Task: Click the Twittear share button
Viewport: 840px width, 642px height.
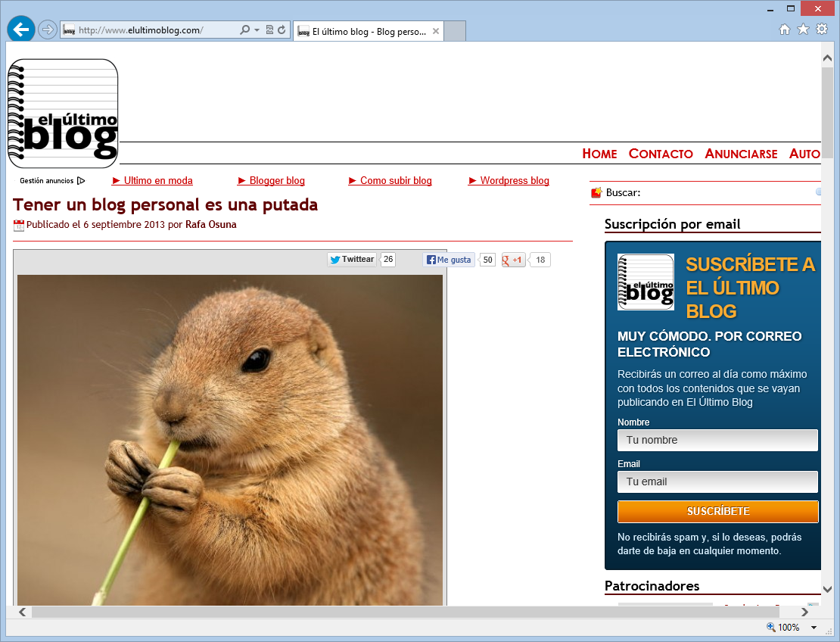Action: tap(352, 260)
